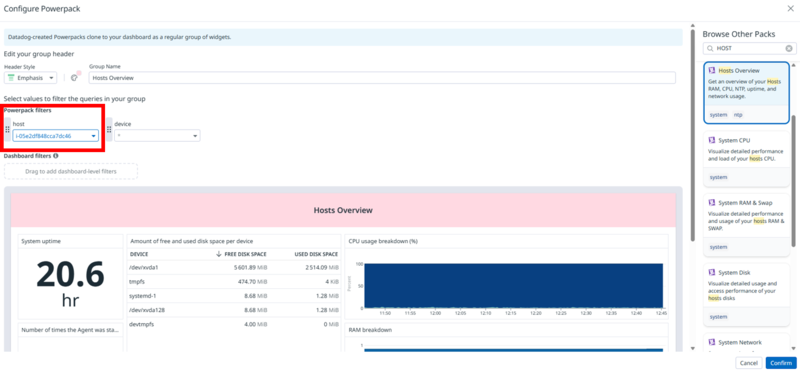Viewport: 800px width, 372px height.
Task: Click the System Disk pack icon
Action: 712,272
